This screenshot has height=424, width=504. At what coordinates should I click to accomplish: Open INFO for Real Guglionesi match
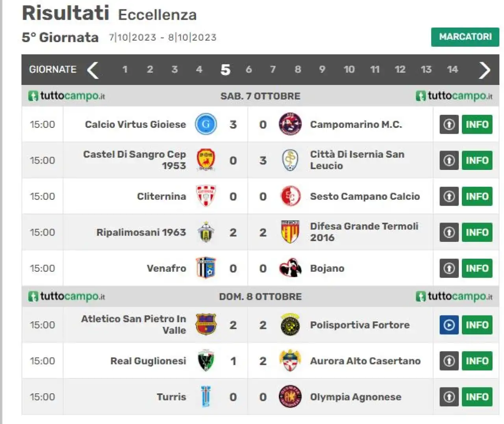pyautogui.click(x=477, y=361)
